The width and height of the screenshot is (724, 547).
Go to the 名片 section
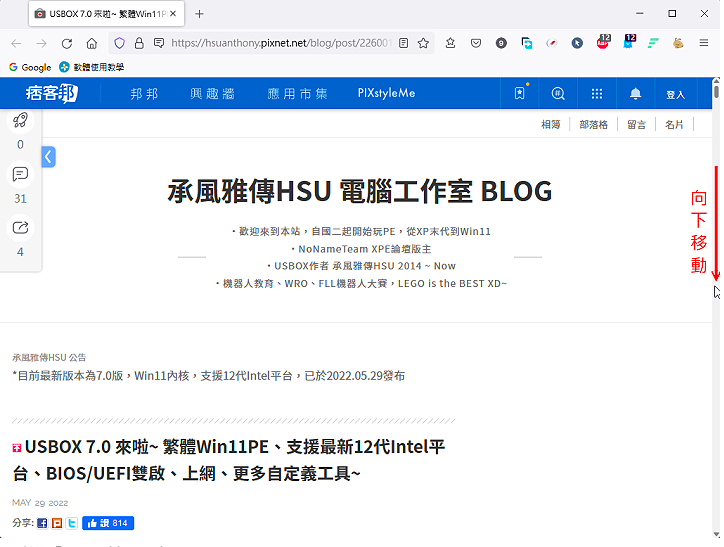(x=674, y=124)
